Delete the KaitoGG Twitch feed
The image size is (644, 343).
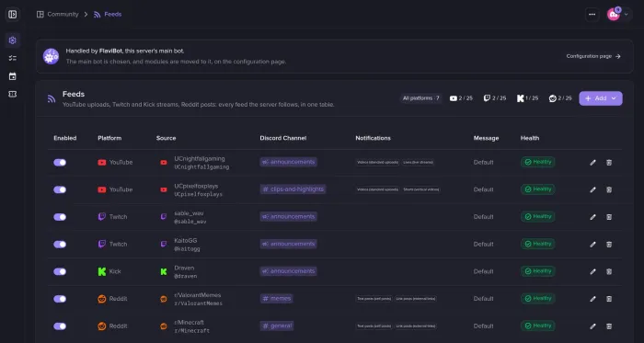609,244
